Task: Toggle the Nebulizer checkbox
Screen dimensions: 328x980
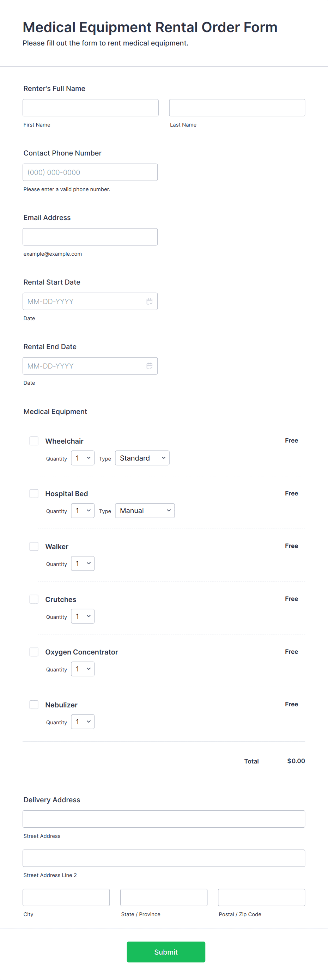Action: 34,705
